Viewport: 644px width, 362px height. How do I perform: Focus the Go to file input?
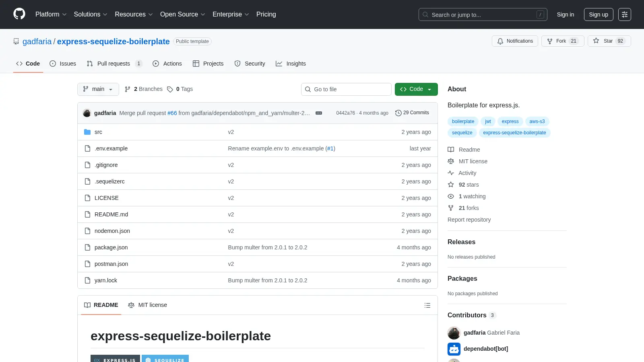coord(346,89)
